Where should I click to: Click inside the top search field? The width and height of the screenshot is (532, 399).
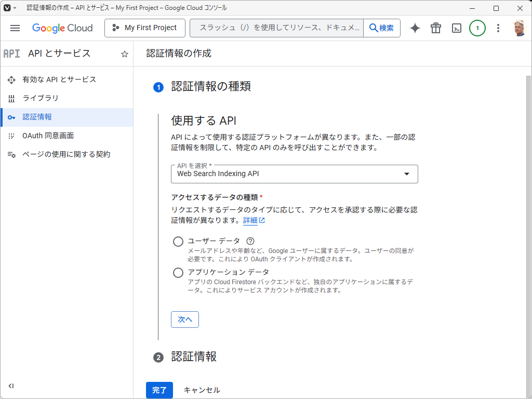point(275,28)
